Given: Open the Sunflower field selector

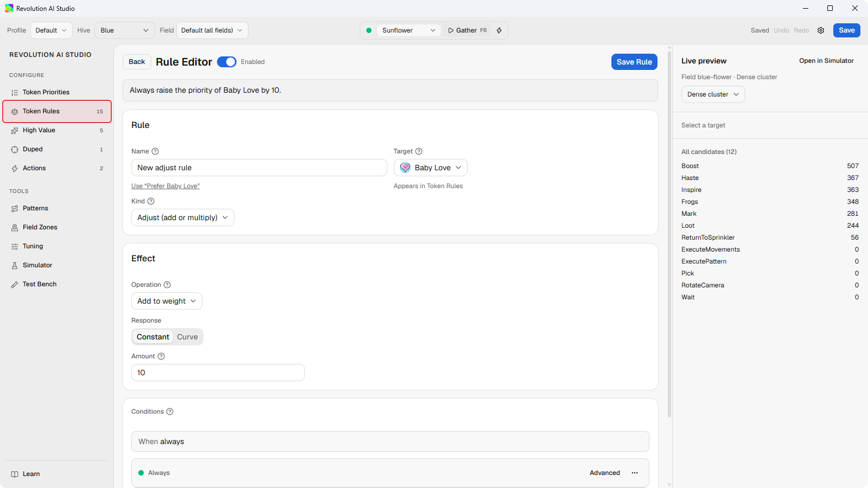Looking at the screenshot, I should [409, 30].
